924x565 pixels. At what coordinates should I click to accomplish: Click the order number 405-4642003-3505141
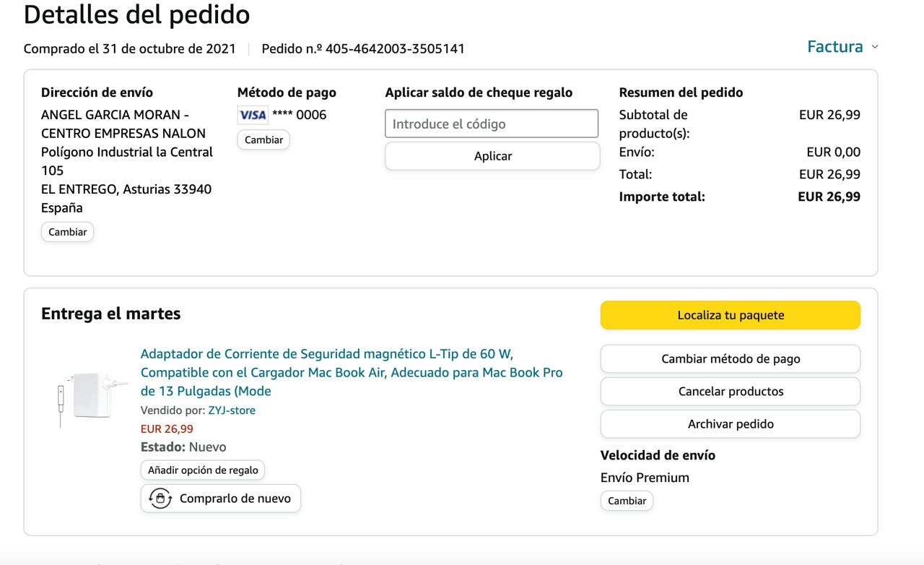(x=395, y=49)
